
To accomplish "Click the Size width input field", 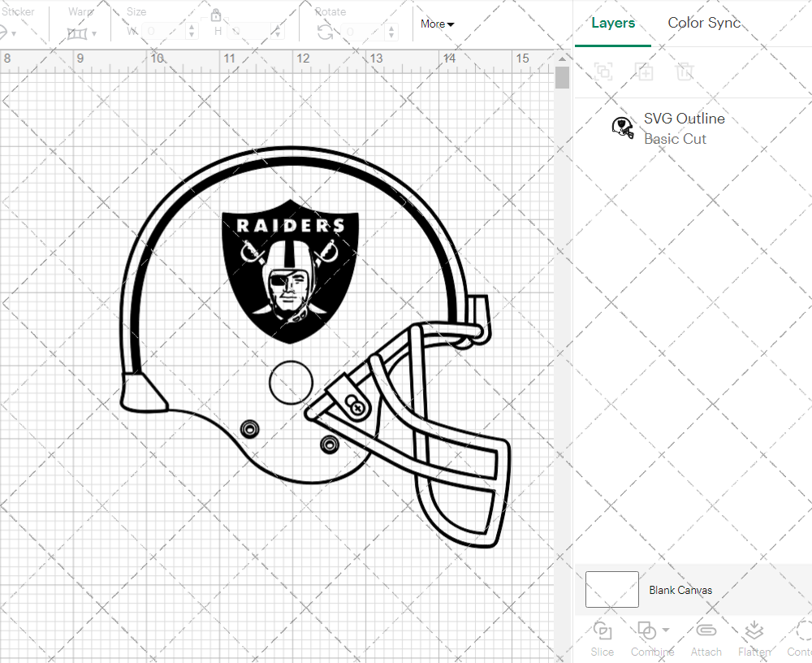I will point(164,32).
